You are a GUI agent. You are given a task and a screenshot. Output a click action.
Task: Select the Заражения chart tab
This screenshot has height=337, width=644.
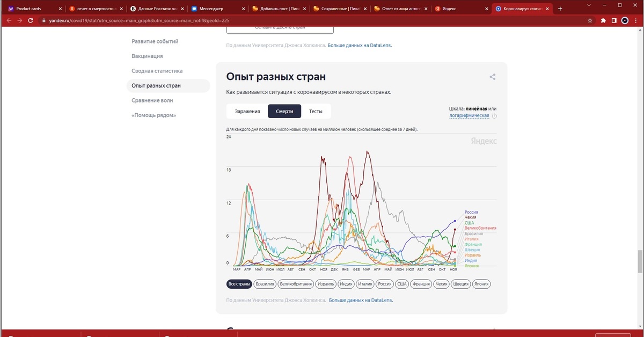[247, 111]
